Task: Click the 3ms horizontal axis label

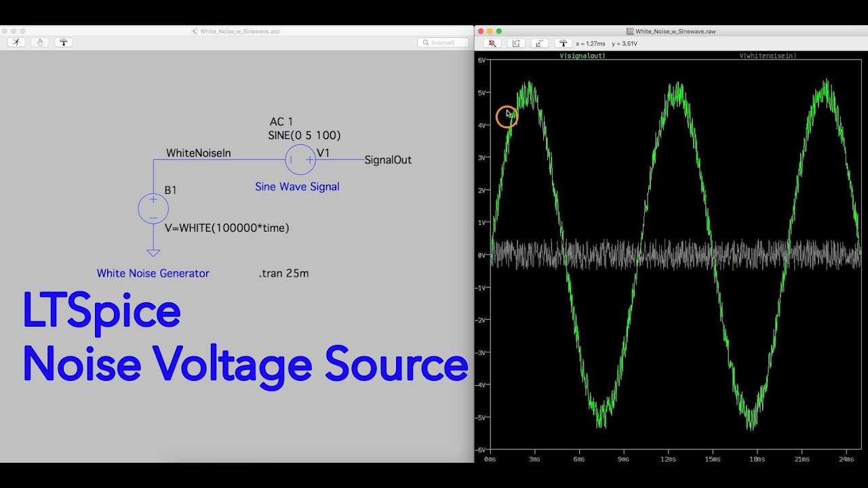Action: tap(535, 460)
